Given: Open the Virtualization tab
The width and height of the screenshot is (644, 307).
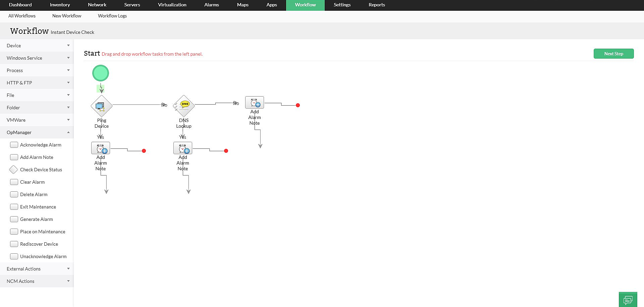Looking at the screenshot, I should pyautogui.click(x=172, y=5).
